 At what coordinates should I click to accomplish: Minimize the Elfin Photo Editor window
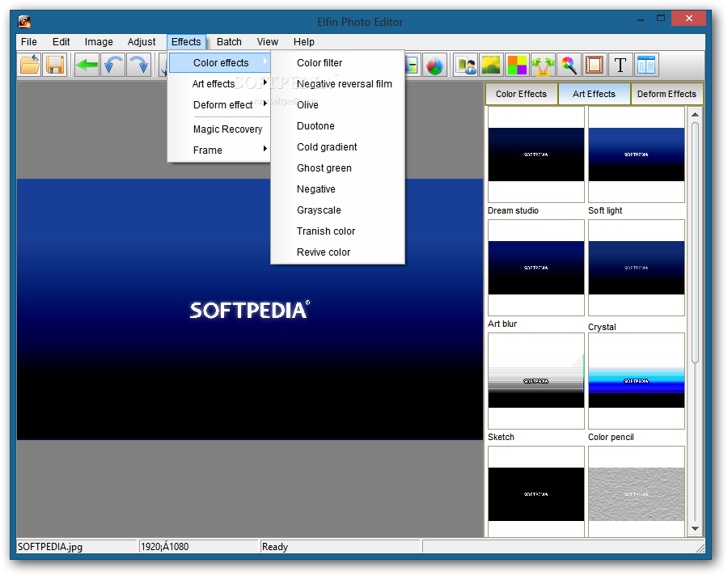click(x=641, y=20)
